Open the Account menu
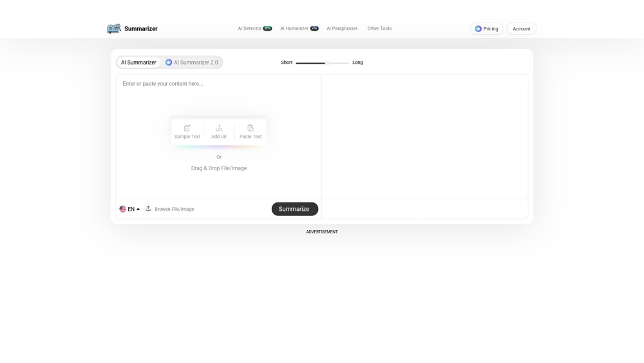 click(x=521, y=29)
